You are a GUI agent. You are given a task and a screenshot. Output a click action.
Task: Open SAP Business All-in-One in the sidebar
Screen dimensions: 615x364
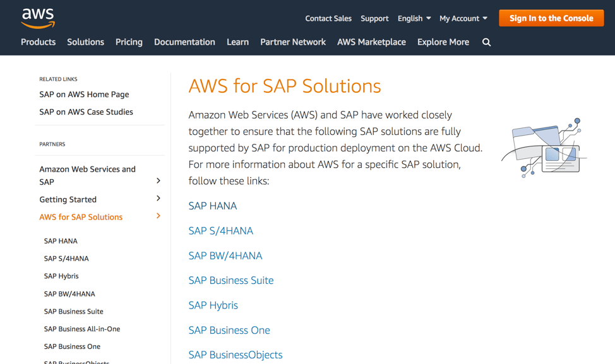click(82, 329)
